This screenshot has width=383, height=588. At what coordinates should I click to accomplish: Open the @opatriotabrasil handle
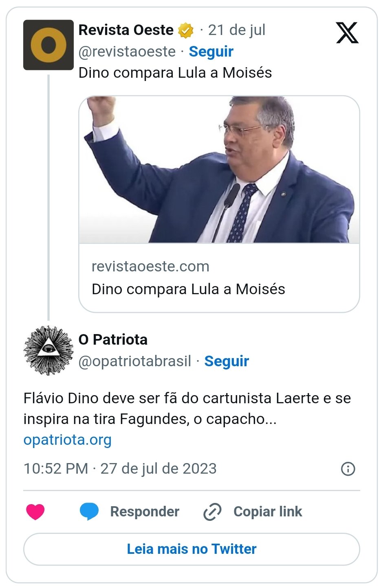click(x=135, y=361)
